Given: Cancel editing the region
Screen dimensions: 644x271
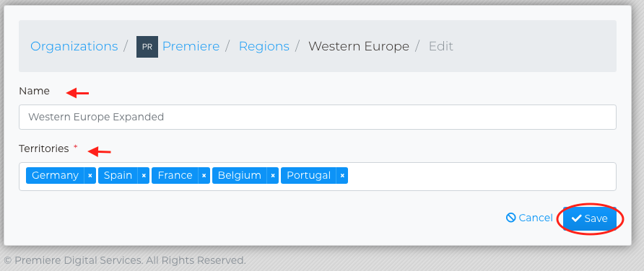Looking at the screenshot, I should (529, 218).
